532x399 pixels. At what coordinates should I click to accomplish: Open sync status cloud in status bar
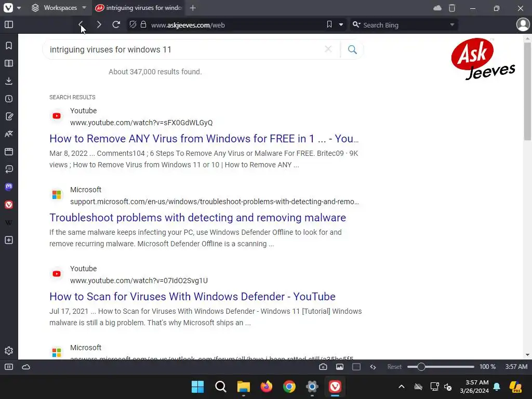tap(26, 367)
